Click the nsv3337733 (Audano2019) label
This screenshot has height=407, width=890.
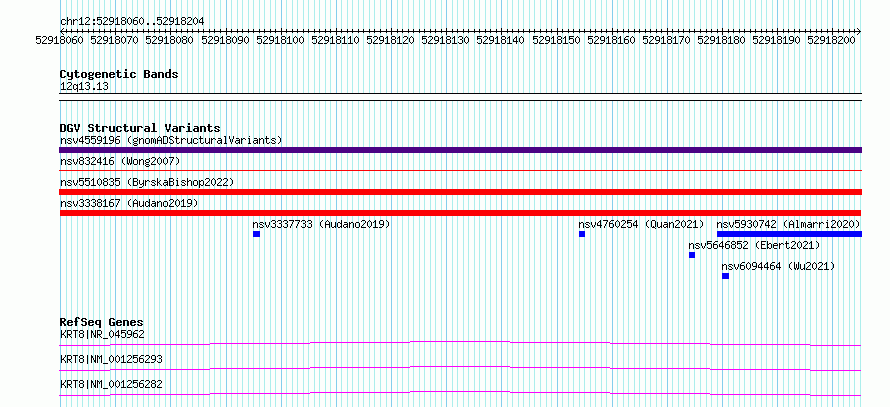coord(321,224)
